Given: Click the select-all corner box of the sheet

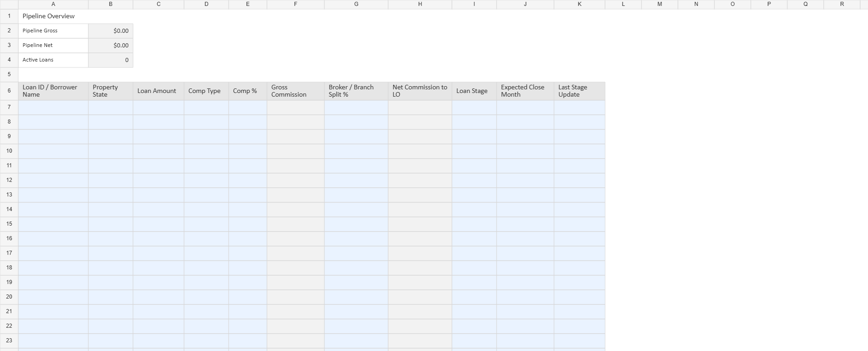Looking at the screenshot, I should 9,4.
